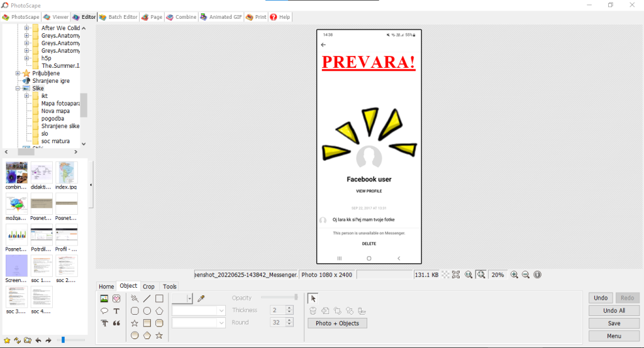The image size is (644, 348).
Task: Open the Help tab
Action: pyautogui.click(x=280, y=17)
